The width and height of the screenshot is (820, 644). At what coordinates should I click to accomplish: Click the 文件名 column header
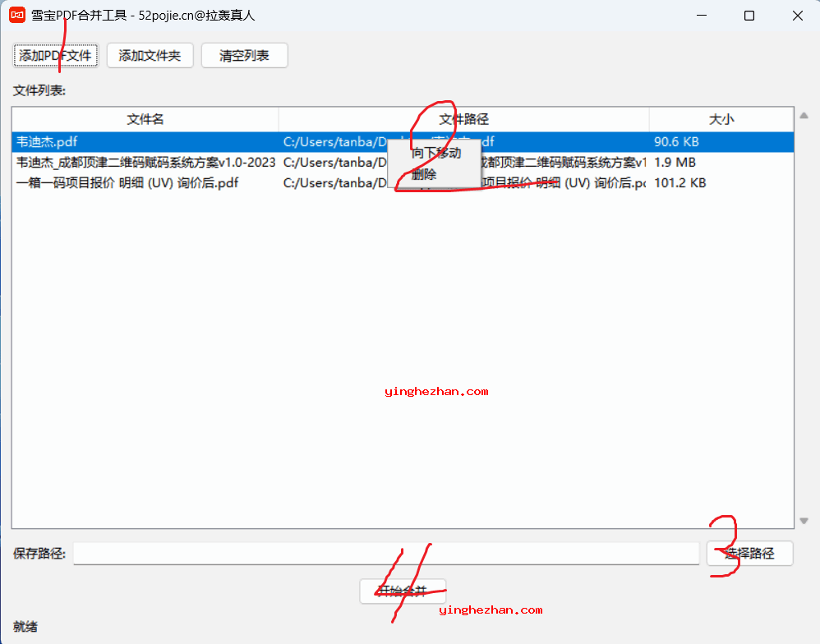(145, 119)
